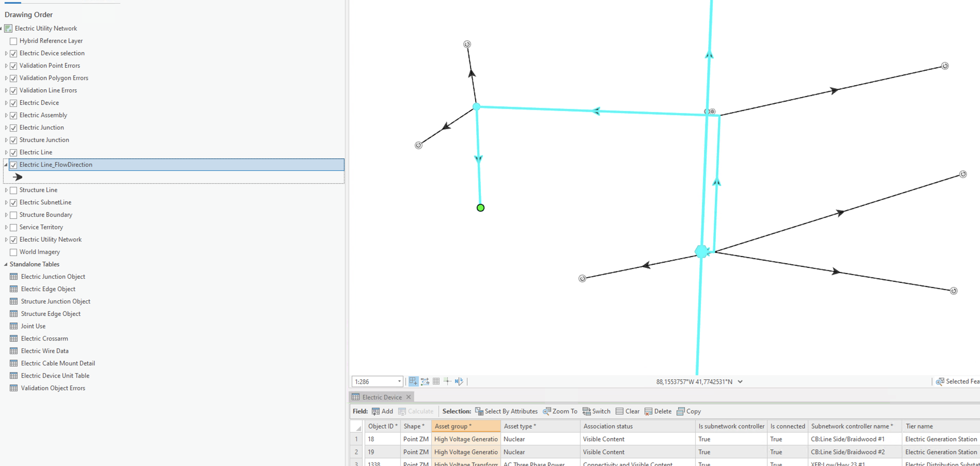Viewport: 980px width, 466px height.
Task: Clear the selection with the Clear icon
Action: (x=627, y=411)
